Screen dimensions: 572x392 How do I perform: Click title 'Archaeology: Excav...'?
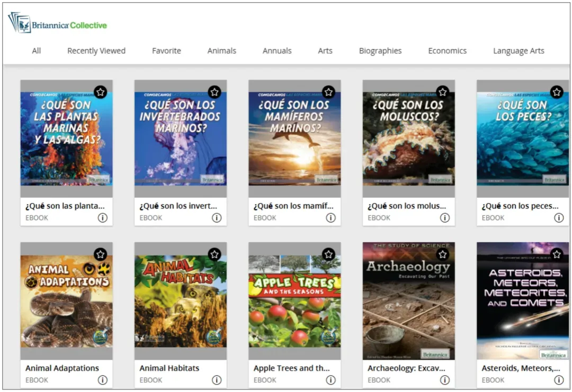point(406,368)
